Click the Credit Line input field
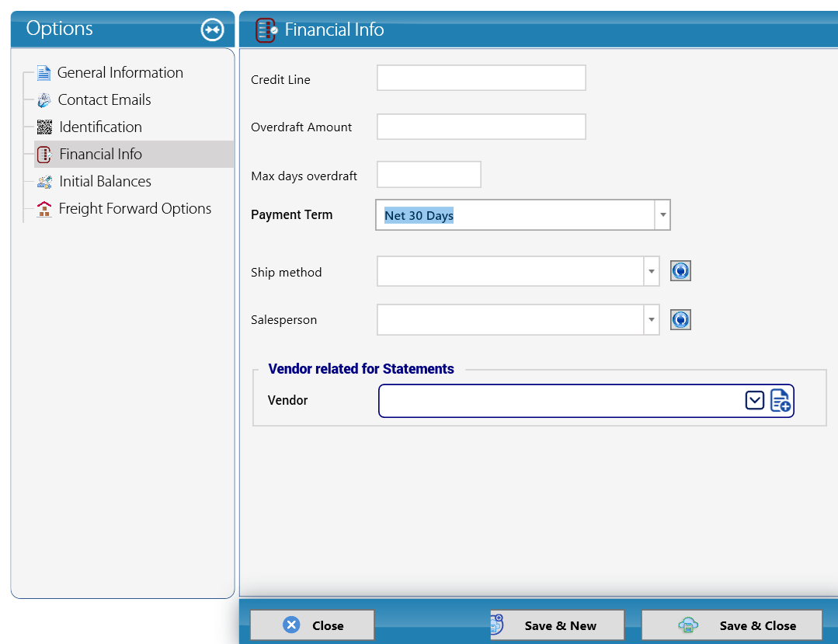838x644 pixels. click(482, 78)
